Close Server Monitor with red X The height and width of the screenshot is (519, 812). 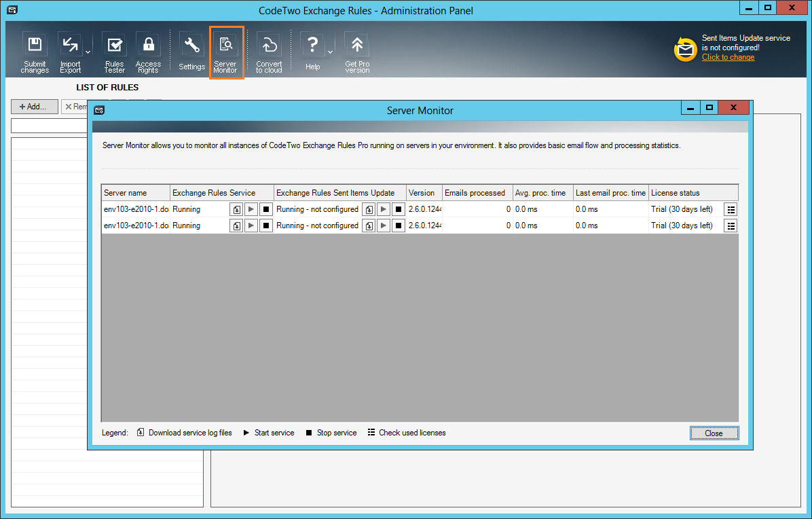point(733,108)
